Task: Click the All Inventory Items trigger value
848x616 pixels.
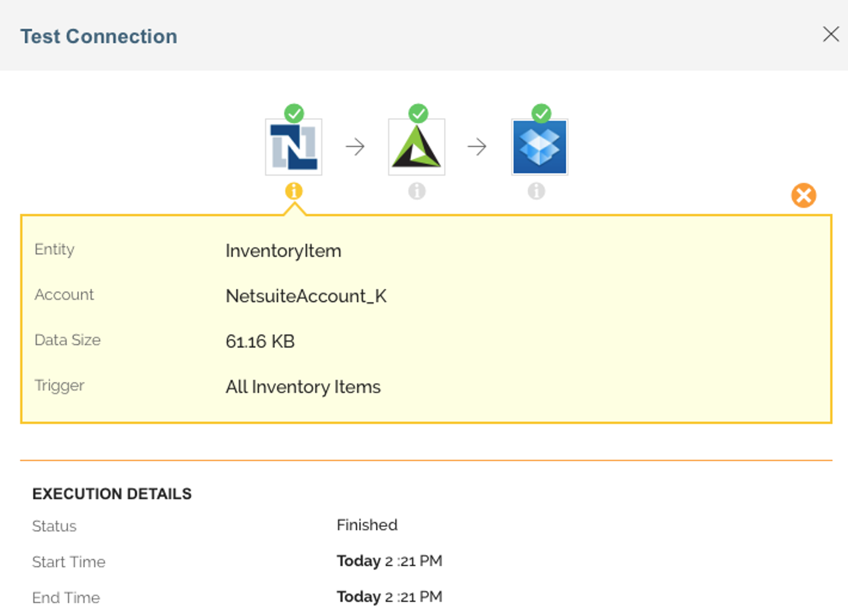Action: coord(303,387)
